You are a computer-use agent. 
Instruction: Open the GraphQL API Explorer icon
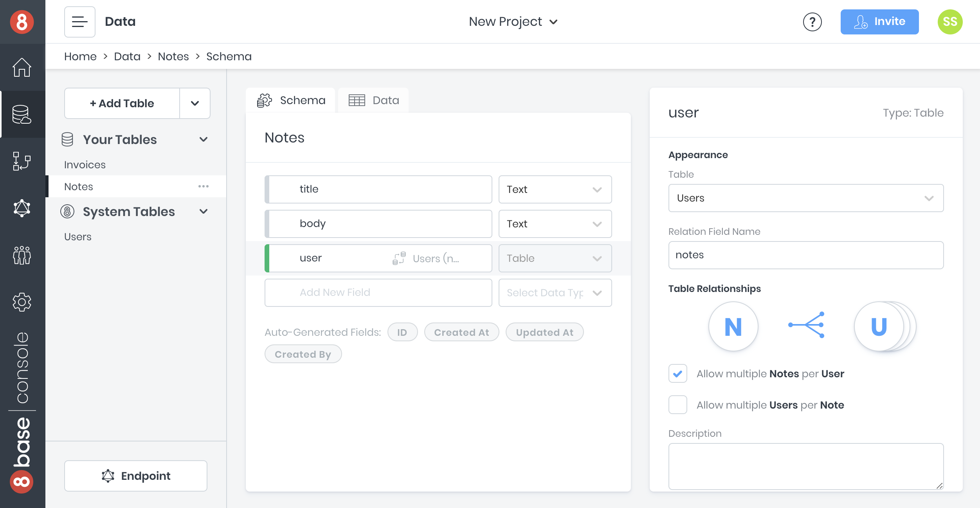click(22, 208)
